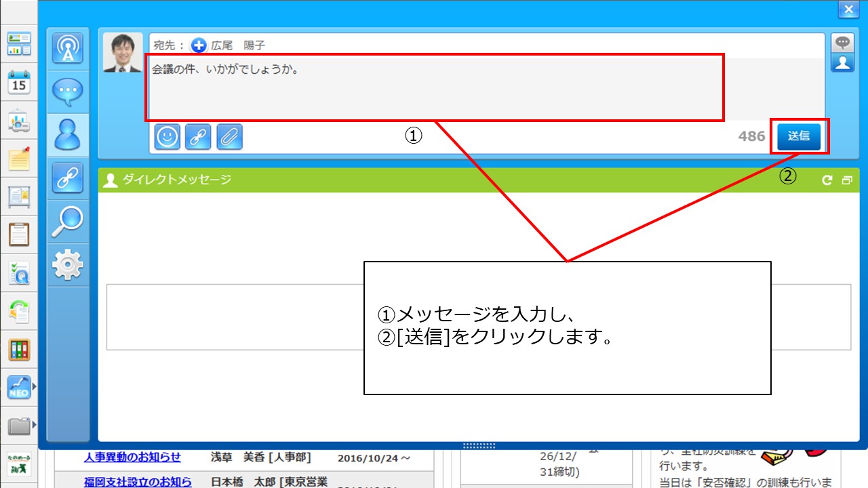Screen dimensions: 868x488
Task: Expand the arrow beside the folder icon
Action: [34, 426]
